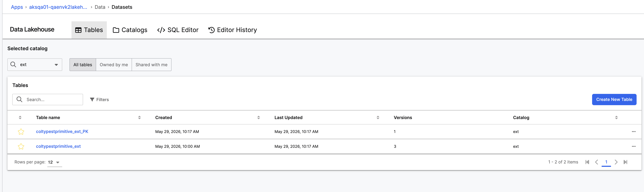
Task: Switch to the Catalogs tab
Action: (x=130, y=30)
